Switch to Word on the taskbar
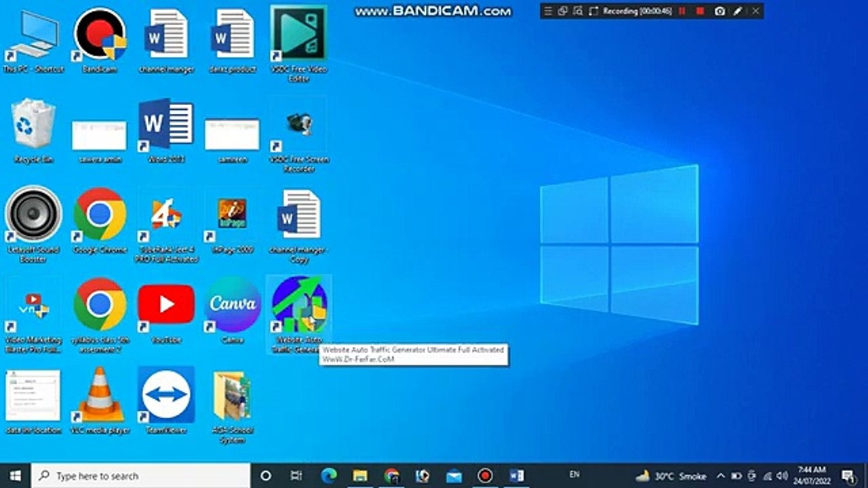Screen dimensions: 868x488 [516, 476]
